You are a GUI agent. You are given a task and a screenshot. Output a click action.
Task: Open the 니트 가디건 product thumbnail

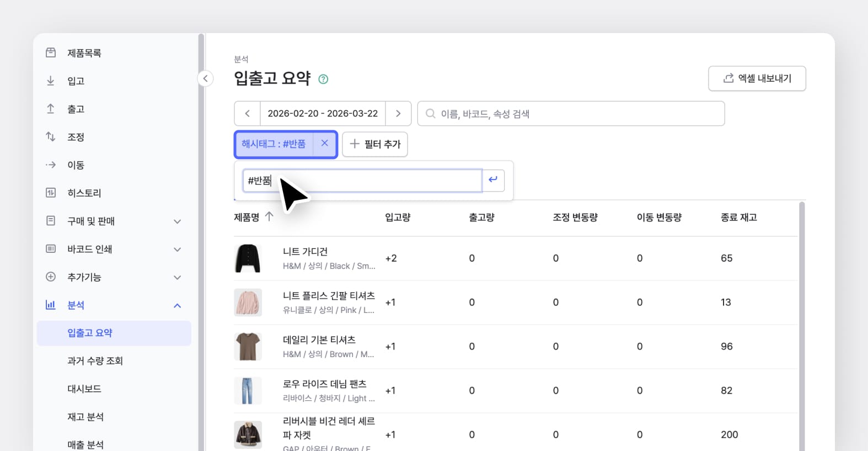coord(248,258)
